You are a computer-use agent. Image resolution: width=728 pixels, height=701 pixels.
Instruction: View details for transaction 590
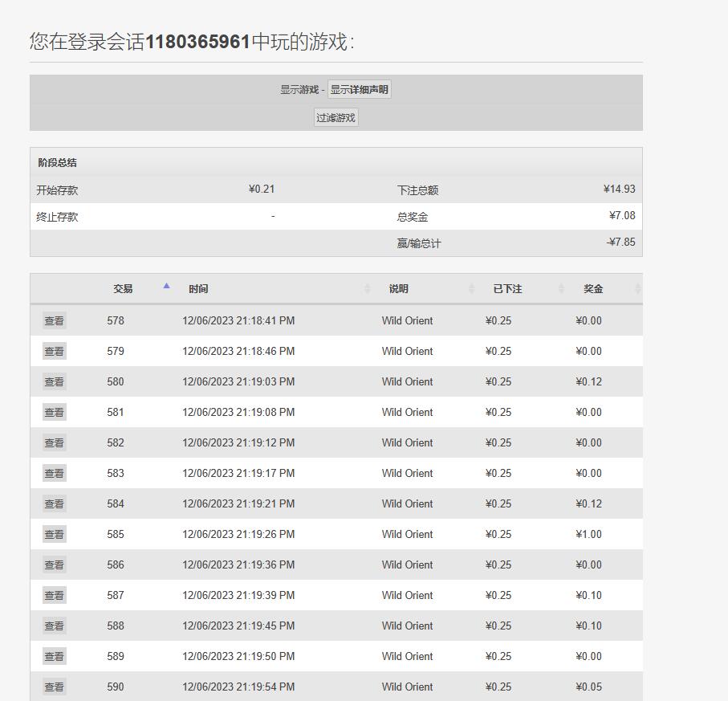pyautogui.click(x=54, y=687)
